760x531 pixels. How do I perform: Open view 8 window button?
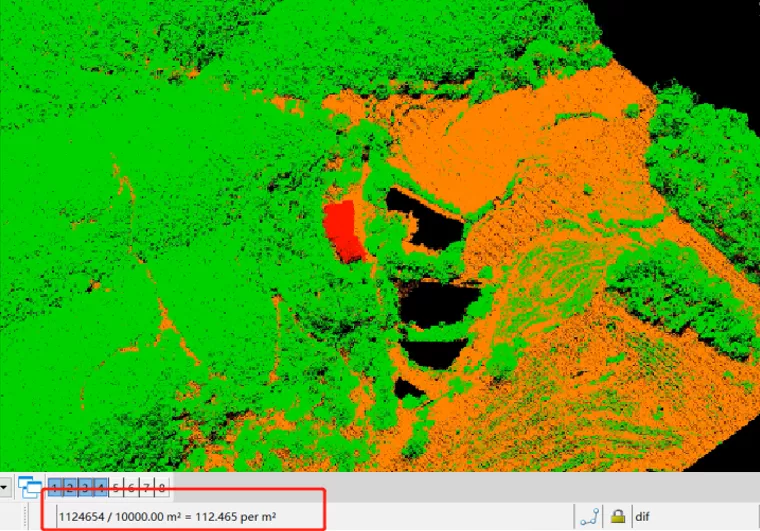point(161,487)
